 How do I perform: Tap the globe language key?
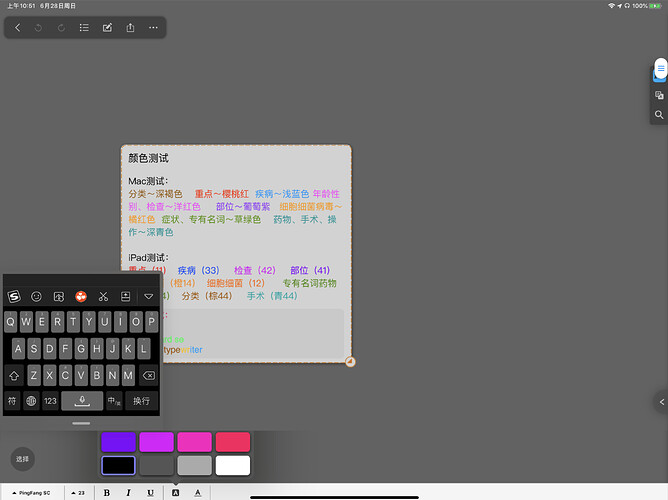(31, 401)
